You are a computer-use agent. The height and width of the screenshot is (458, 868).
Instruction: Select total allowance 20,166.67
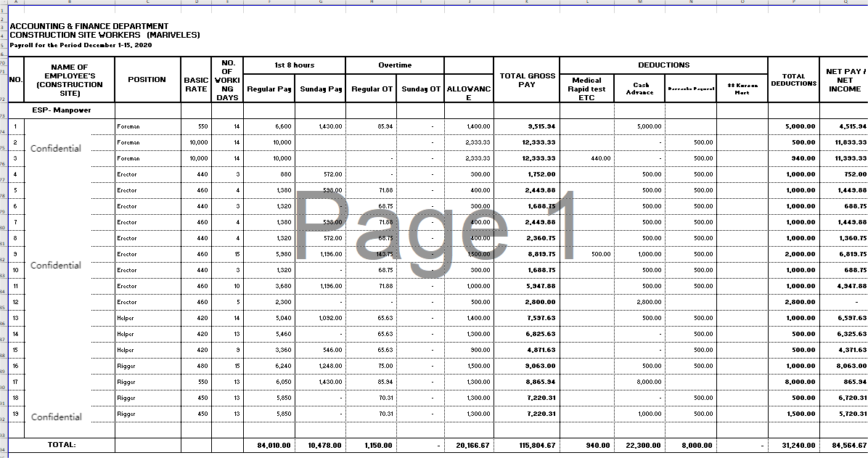point(472,445)
